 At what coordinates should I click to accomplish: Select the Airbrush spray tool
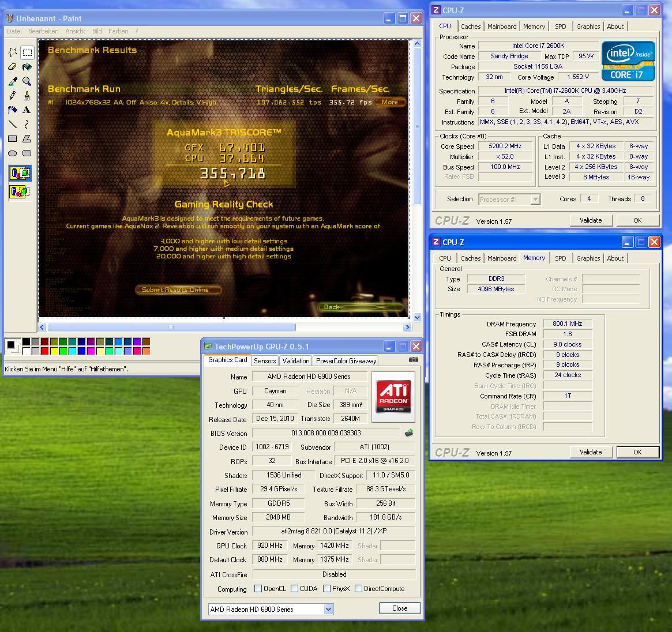[13, 110]
